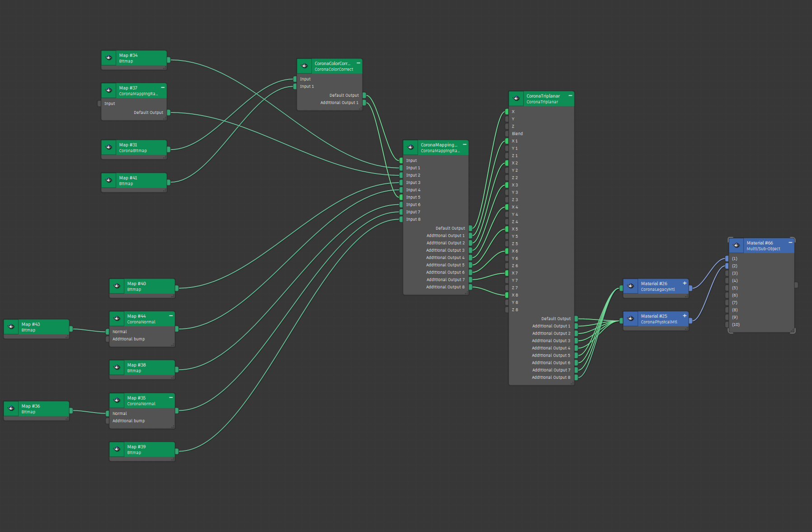Collapse the Map #37 node

(163, 87)
